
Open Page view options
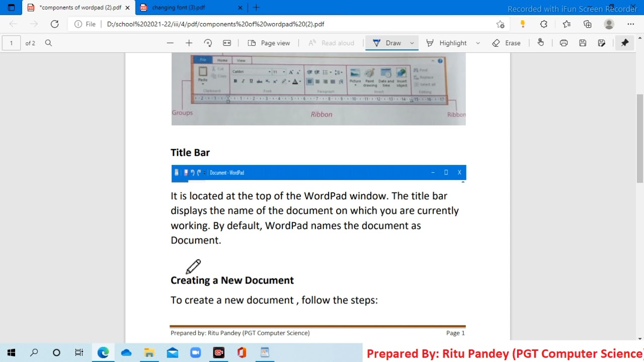click(269, 43)
